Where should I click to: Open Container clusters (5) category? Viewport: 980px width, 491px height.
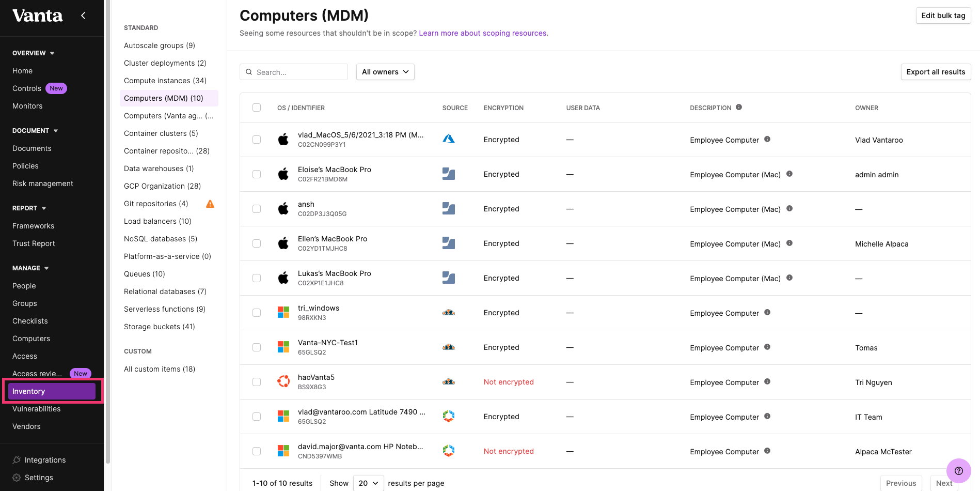161,133
